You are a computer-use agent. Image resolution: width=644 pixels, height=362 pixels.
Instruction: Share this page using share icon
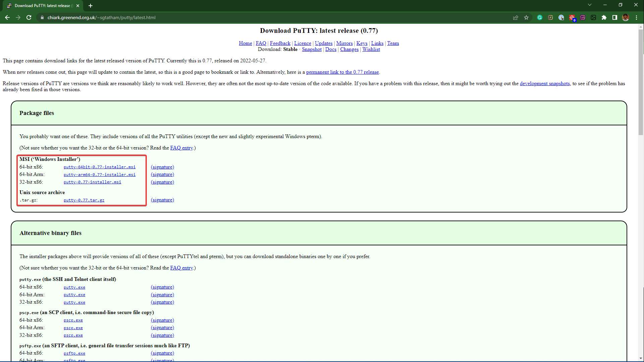tap(516, 17)
